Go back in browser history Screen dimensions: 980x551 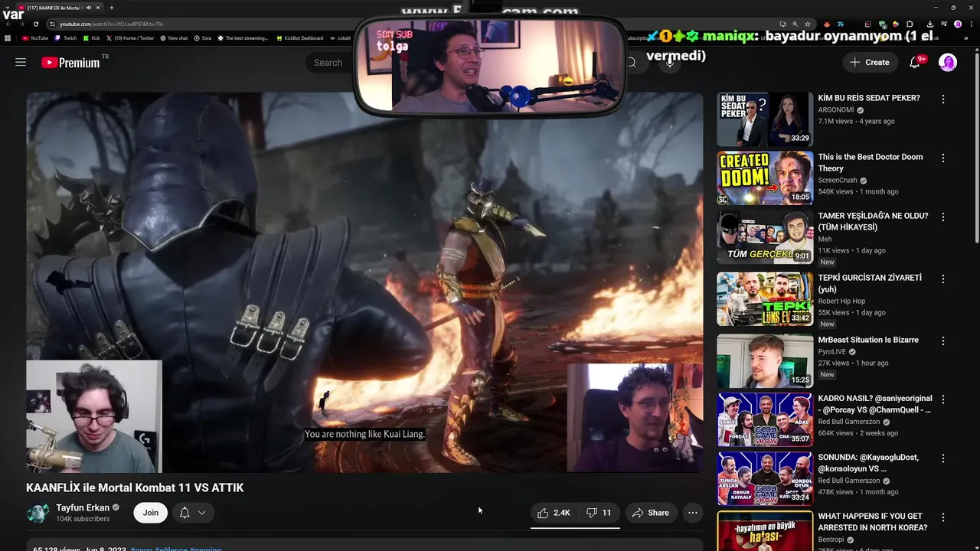(x=8, y=24)
